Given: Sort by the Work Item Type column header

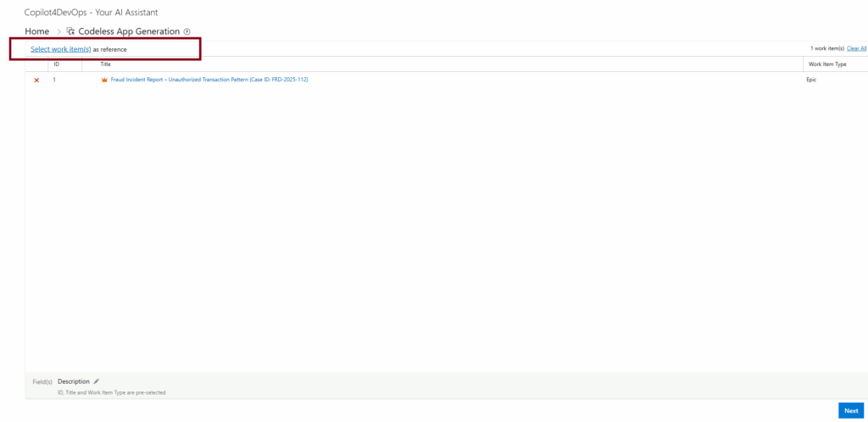Looking at the screenshot, I should [827, 64].
